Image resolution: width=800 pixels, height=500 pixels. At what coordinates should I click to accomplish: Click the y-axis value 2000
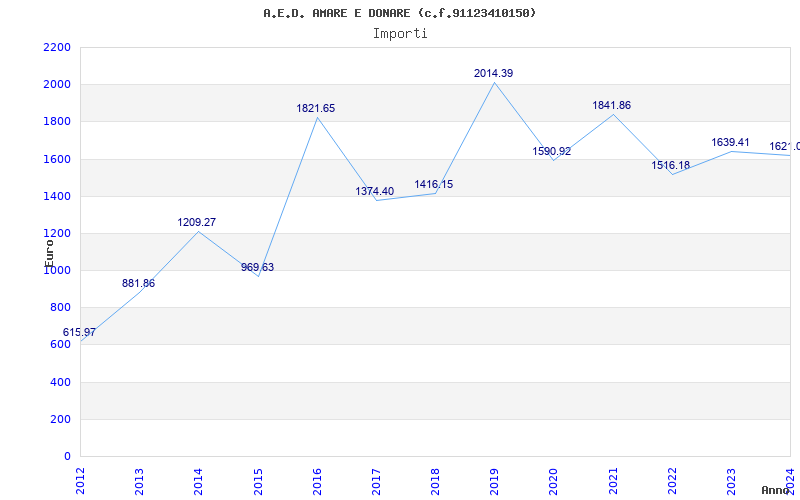[57, 85]
